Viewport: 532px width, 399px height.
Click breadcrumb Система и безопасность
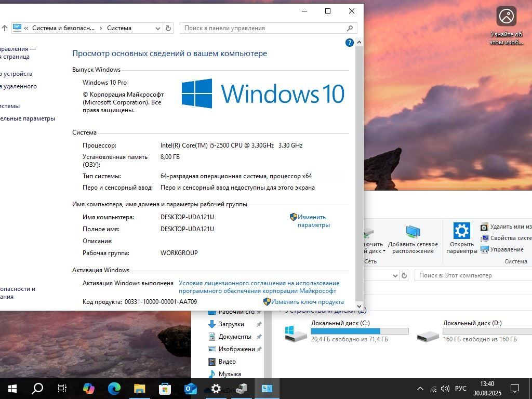click(x=63, y=28)
